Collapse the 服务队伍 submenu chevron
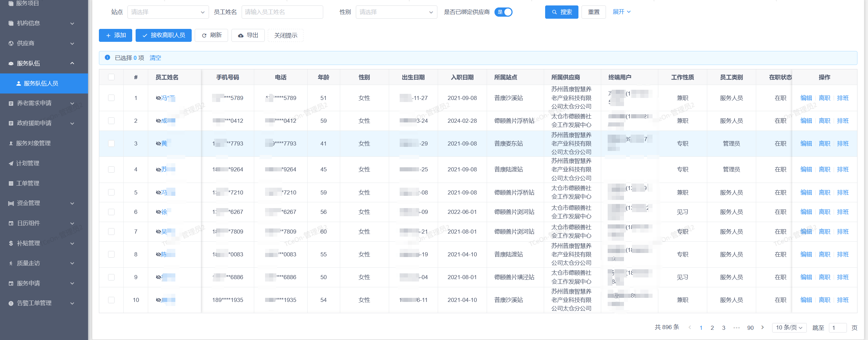The height and width of the screenshot is (340, 868). point(72,63)
